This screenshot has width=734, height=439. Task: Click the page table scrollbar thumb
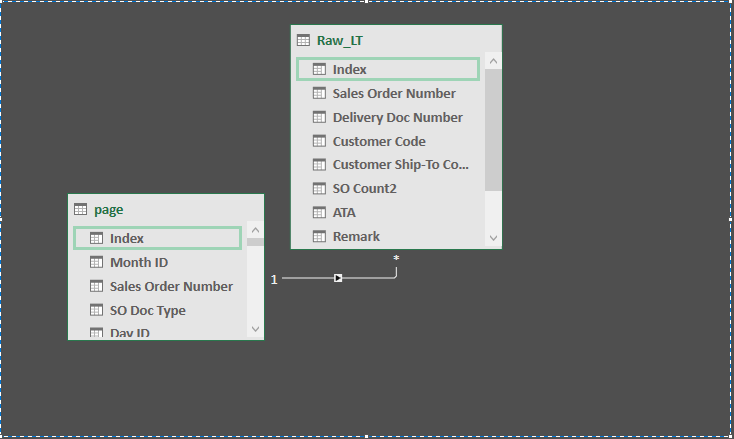click(255, 242)
